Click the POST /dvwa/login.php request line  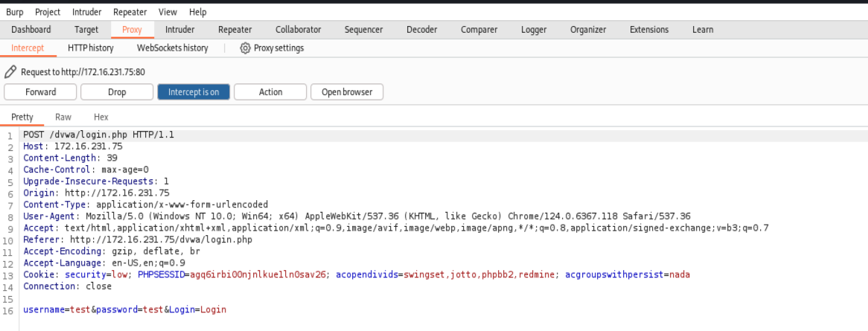click(x=99, y=135)
